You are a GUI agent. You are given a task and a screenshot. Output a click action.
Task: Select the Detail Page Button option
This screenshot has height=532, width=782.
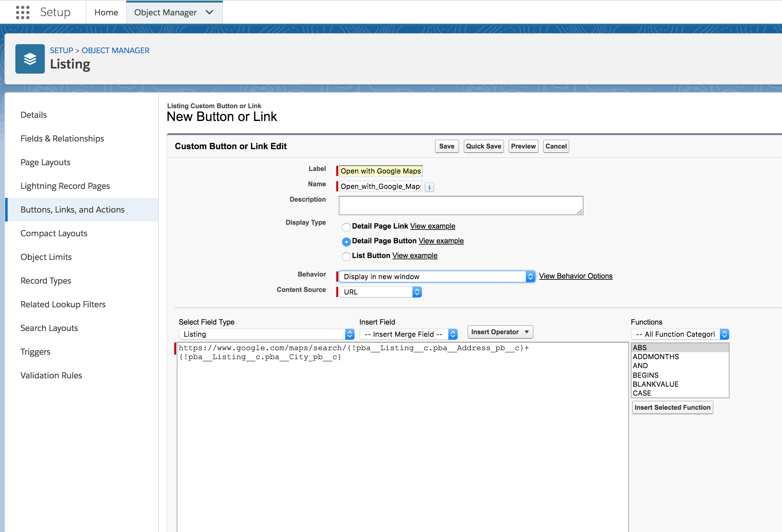point(346,242)
